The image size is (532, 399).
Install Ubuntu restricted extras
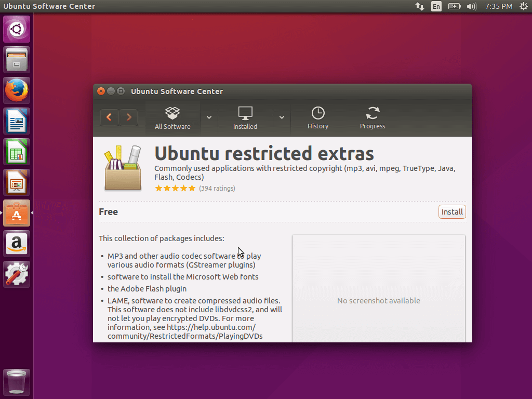tap(452, 212)
